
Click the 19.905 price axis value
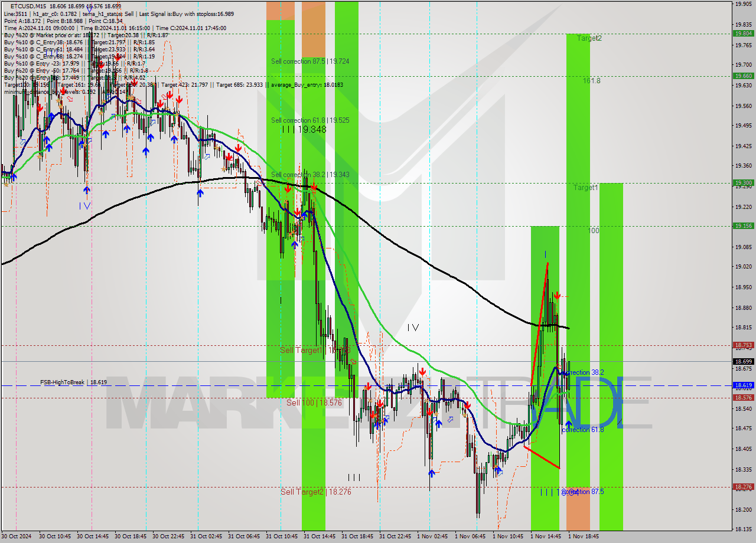pos(743,4)
